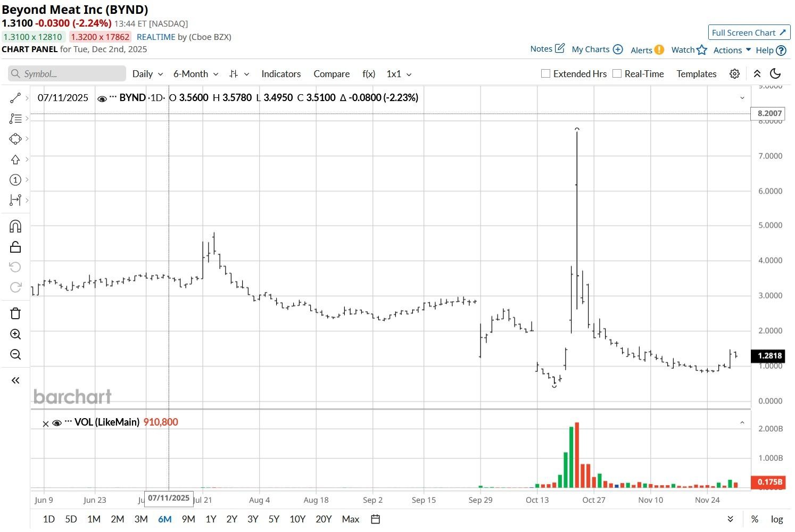Open the Templates menu
Screen dimensions: 795x532
(697, 74)
